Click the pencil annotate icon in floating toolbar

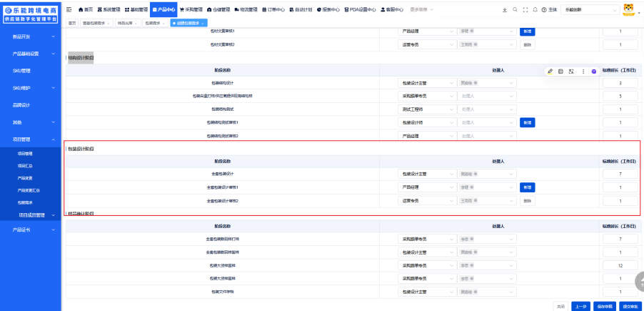point(550,71)
